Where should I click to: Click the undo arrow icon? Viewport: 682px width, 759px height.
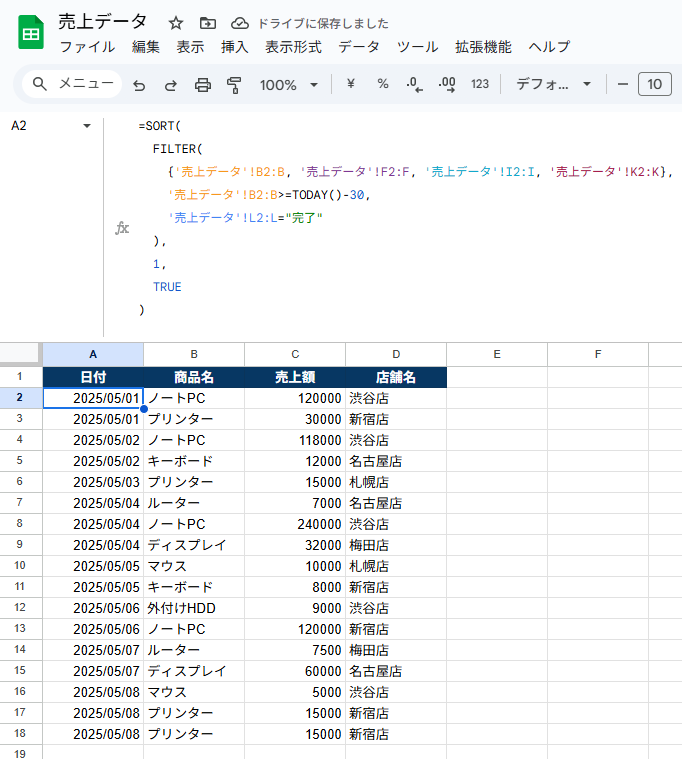[x=139, y=85]
